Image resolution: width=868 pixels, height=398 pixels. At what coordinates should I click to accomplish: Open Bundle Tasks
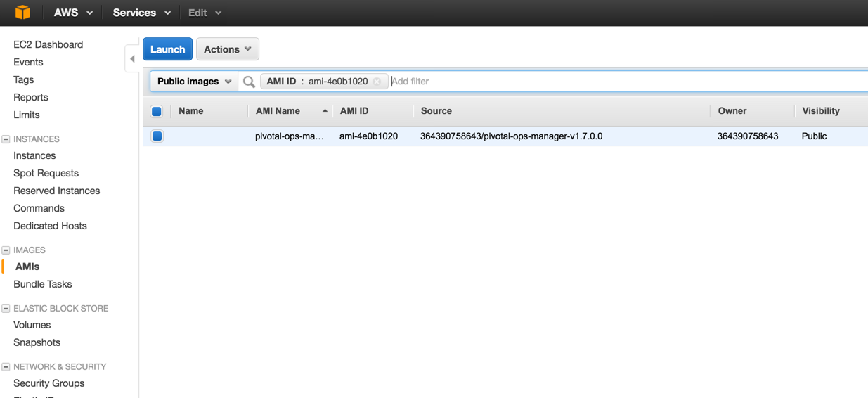point(43,284)
